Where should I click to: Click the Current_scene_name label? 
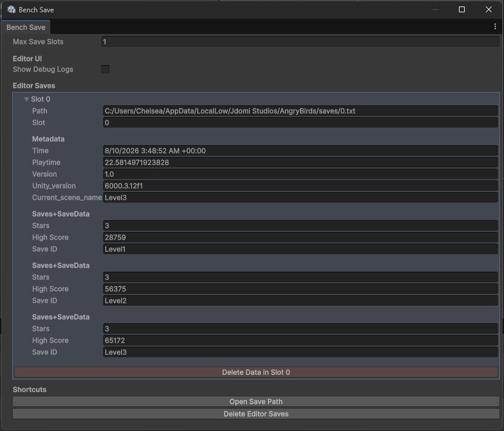[67, 197]
